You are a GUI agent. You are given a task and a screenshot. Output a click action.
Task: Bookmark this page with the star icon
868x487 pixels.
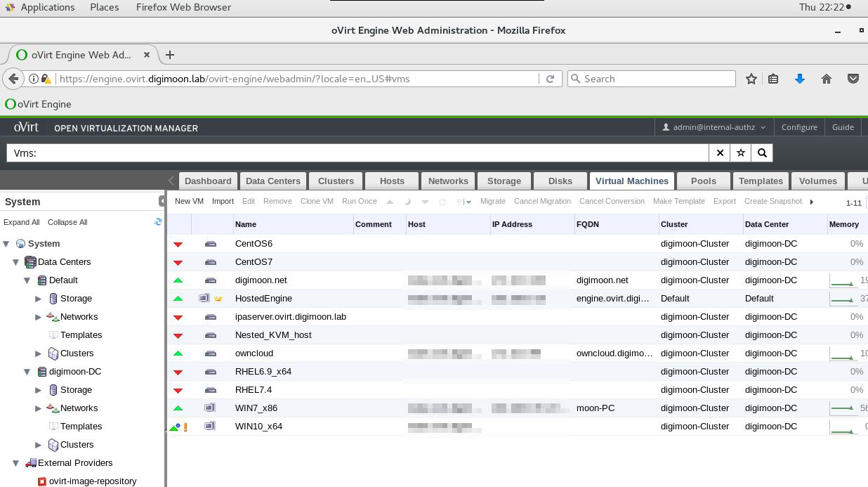[x=751, y=79]
